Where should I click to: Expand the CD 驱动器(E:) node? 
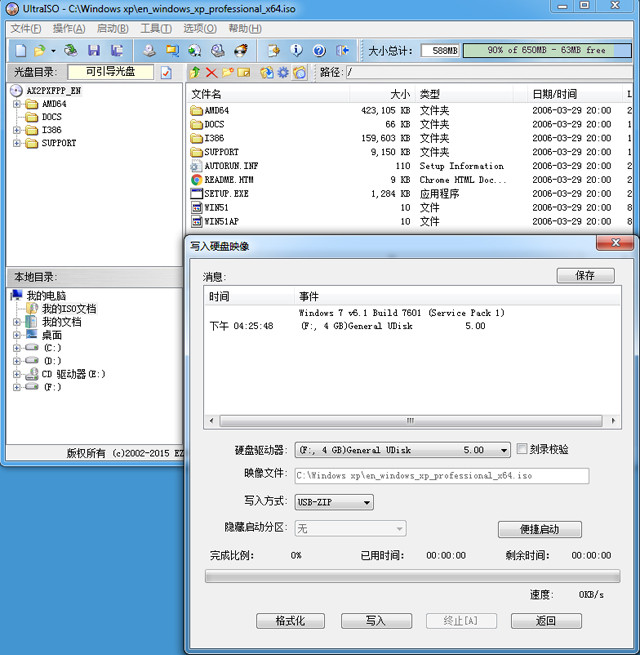[17, 374]
